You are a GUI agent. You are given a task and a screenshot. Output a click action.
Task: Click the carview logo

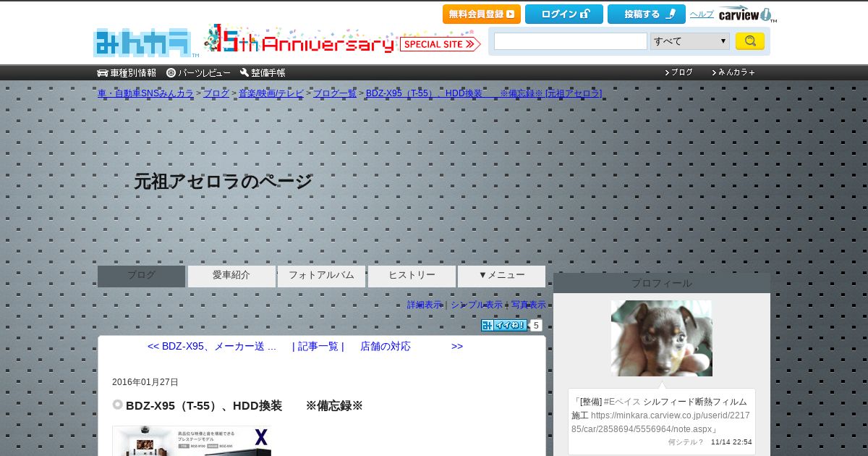746,14
